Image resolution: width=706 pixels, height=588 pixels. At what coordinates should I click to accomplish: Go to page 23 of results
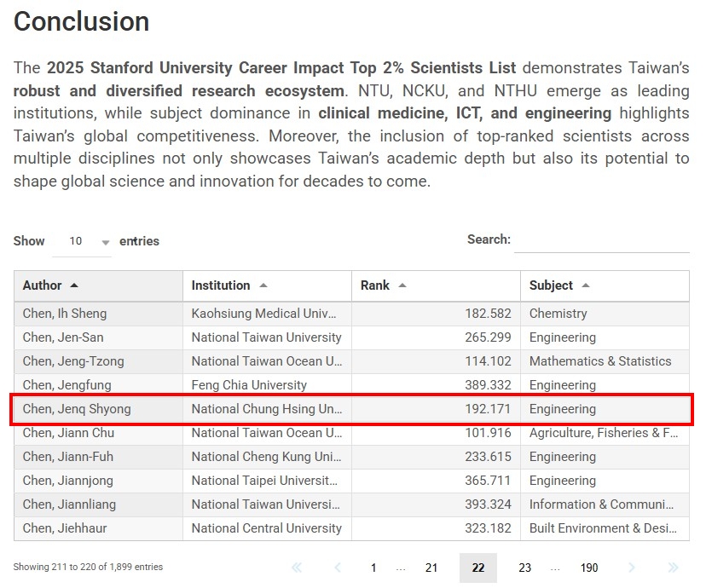pos(525,568)
